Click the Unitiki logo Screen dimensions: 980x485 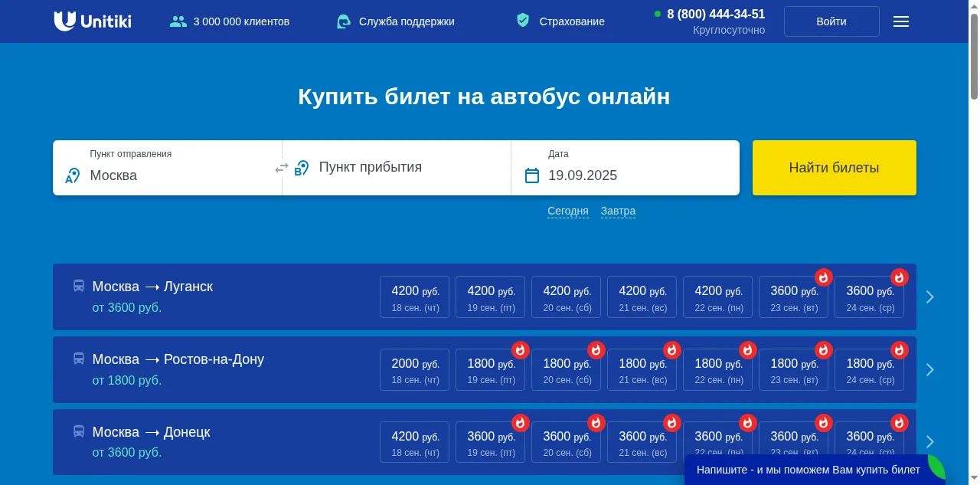[x=93, y=21]
